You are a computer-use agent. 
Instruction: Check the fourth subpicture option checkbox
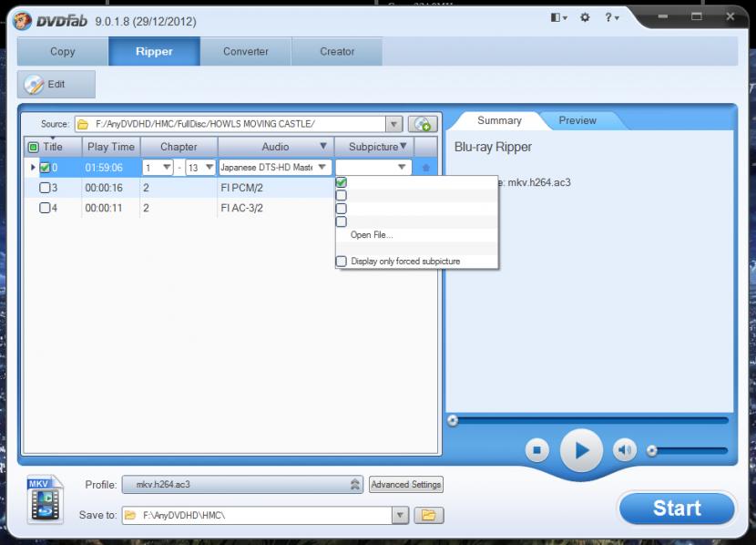point(342,221)
